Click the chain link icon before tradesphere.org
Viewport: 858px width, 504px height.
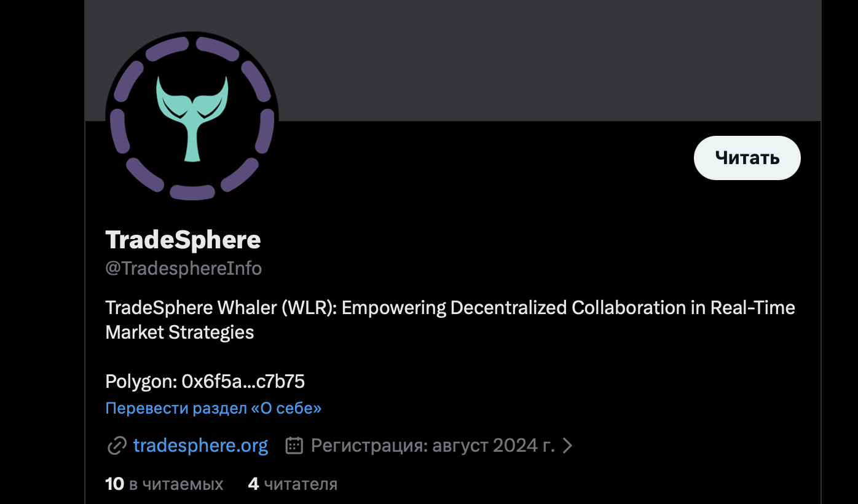(x=116, y=445)
